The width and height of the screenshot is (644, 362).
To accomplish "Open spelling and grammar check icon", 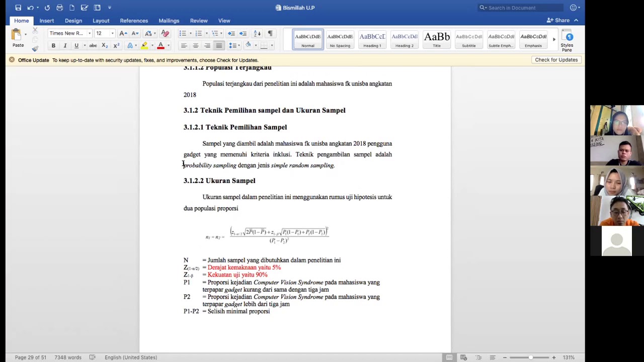I will coord(93,357).
